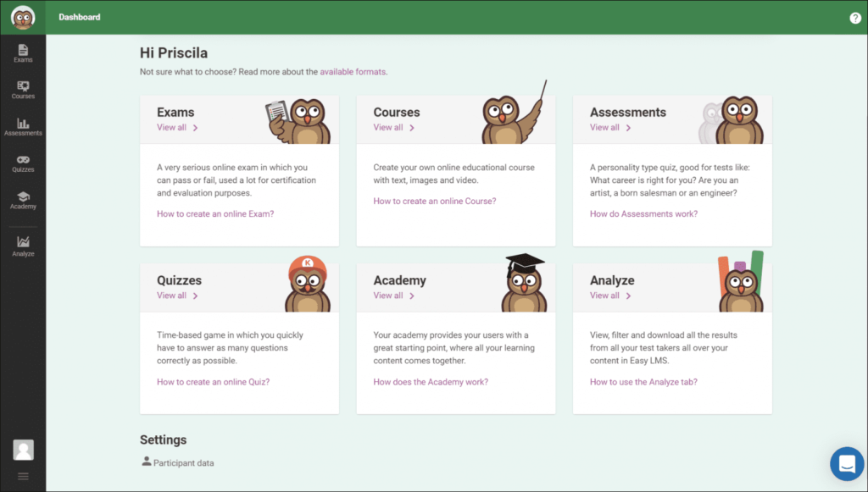Open the available formats link
Image resolution: width=868 pixels, height=492 pixels.
click(x=353, y=72)
